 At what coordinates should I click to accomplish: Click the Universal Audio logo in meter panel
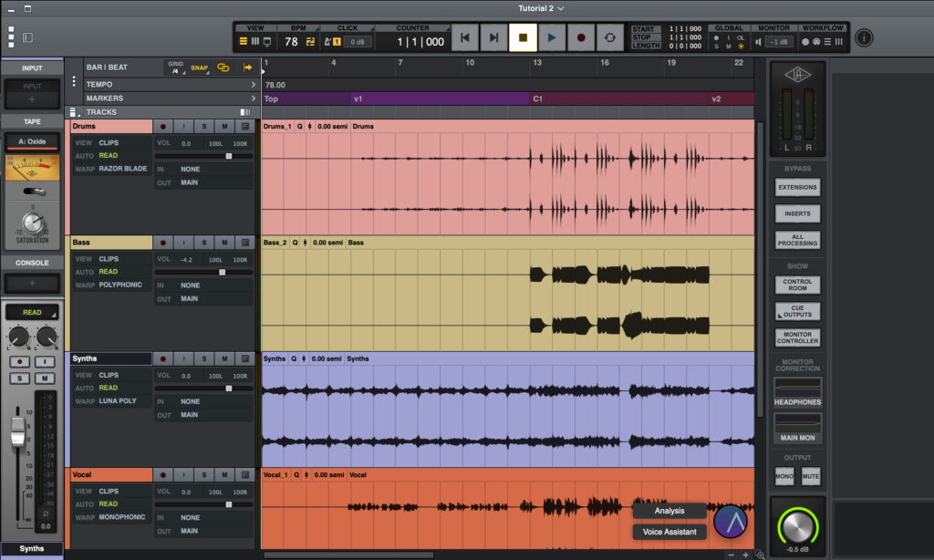click(x=797, y=75)
